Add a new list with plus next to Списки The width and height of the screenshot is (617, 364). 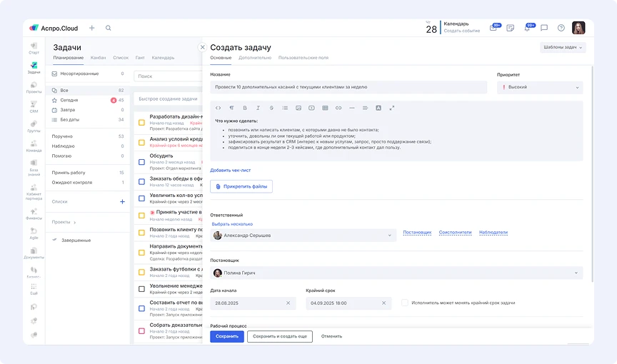[122, 202]
